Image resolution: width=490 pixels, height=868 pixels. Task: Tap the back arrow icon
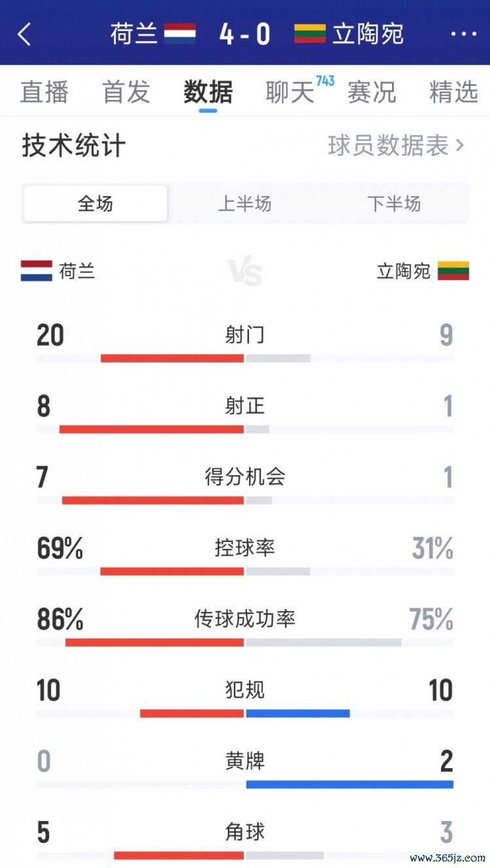24,34
